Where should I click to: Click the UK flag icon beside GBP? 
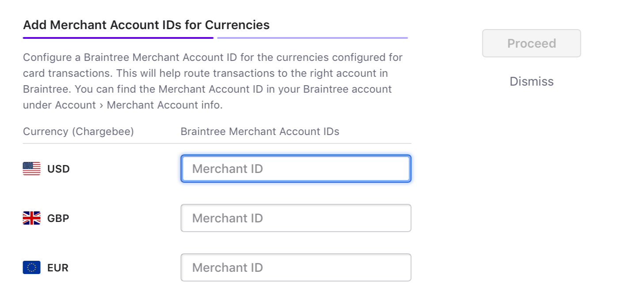31,218
